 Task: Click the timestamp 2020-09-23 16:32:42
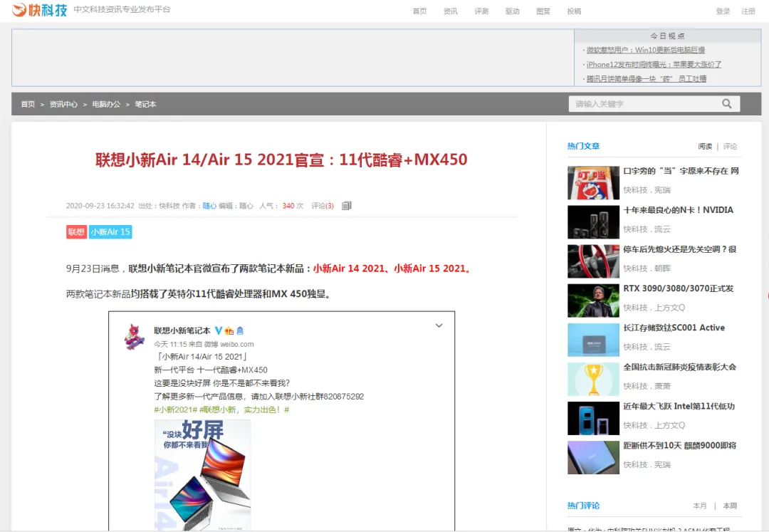[x=100, y=206]
